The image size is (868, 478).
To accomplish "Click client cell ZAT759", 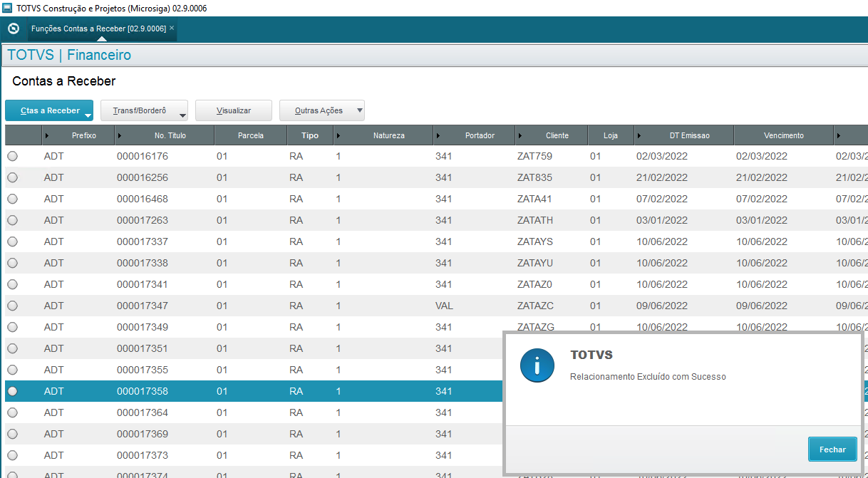I will [x=534, y=156].
